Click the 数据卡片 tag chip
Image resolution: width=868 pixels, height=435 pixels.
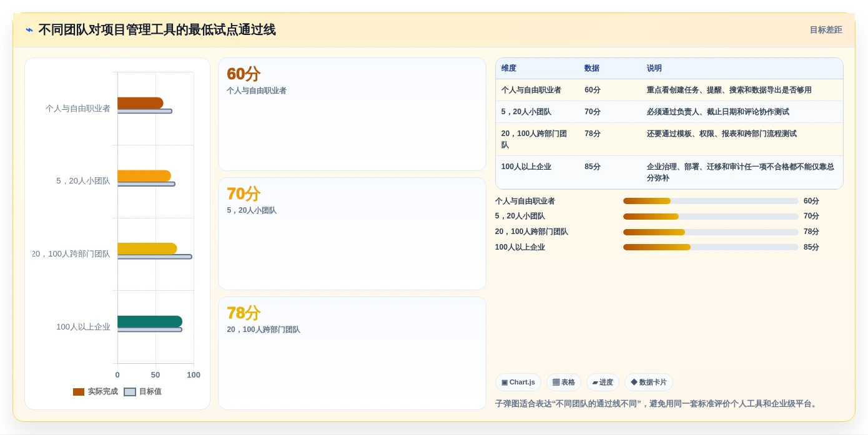point(649,383)
